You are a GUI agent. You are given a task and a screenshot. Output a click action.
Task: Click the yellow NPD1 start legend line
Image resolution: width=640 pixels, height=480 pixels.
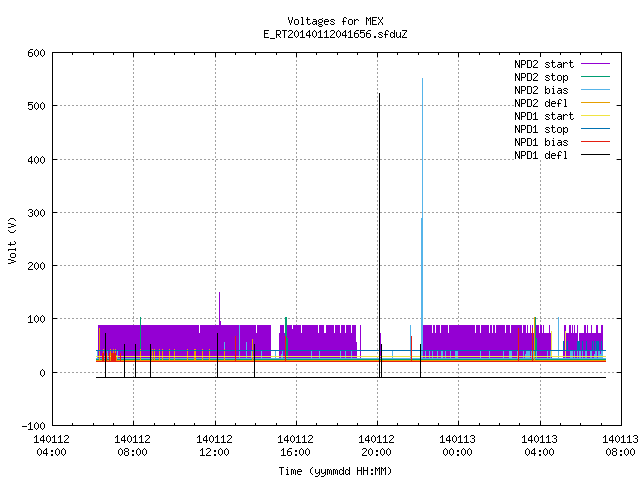pyautogui.click(x=595, y=116)
